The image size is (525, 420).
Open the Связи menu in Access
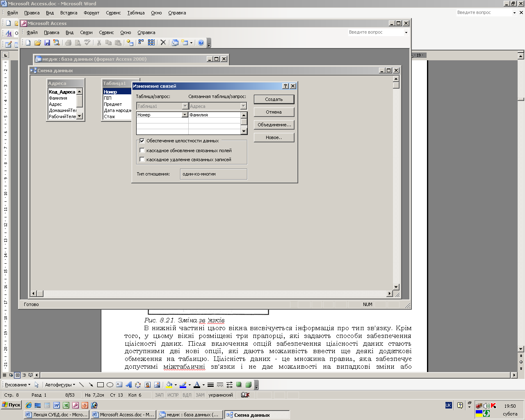(x=86, y=32)
